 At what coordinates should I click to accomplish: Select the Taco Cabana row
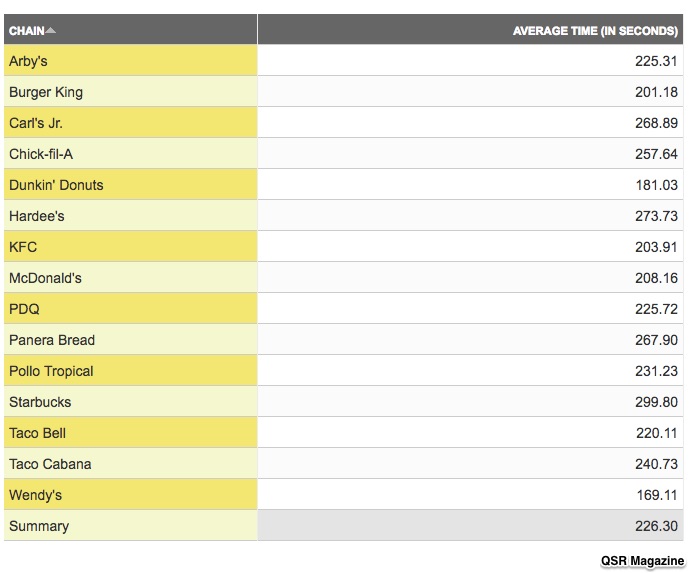click(x=344, y=464)
